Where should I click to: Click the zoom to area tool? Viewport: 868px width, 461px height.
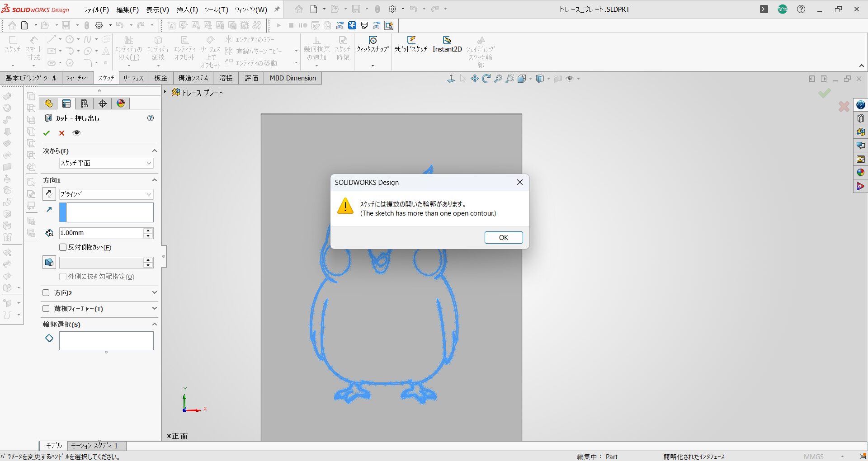point(510,79)
